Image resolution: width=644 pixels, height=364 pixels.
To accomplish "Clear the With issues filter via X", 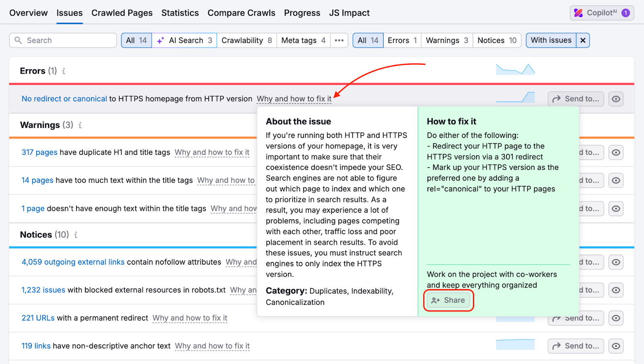I will (x=583, y=40).
